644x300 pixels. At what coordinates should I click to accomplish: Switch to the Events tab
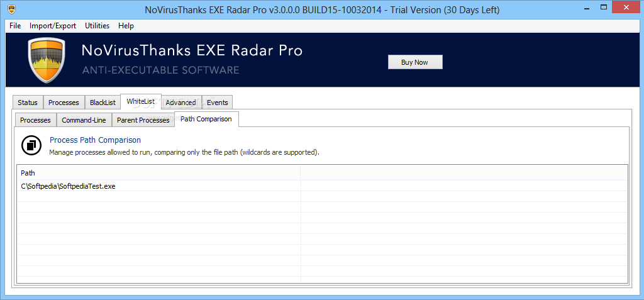[217, 103]
